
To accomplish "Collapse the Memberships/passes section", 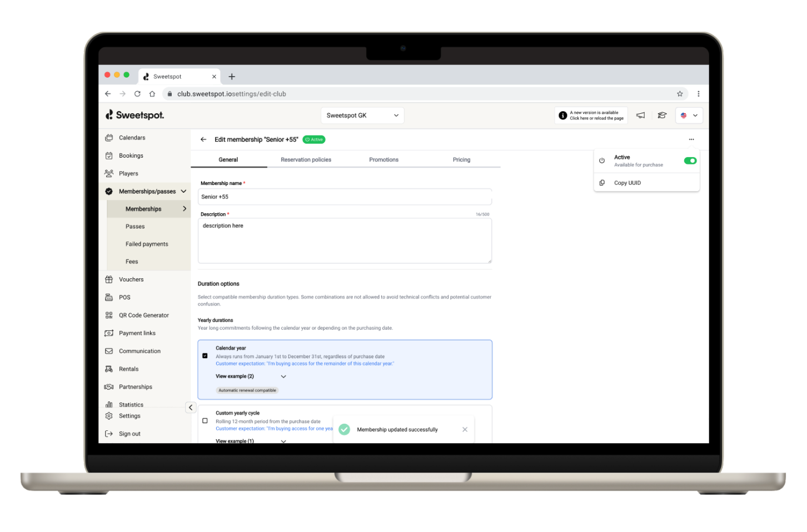I will (x=183, y=191).
